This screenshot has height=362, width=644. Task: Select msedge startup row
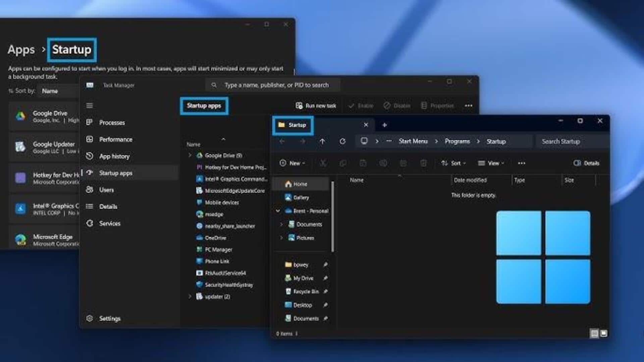(x=210, y=214)
